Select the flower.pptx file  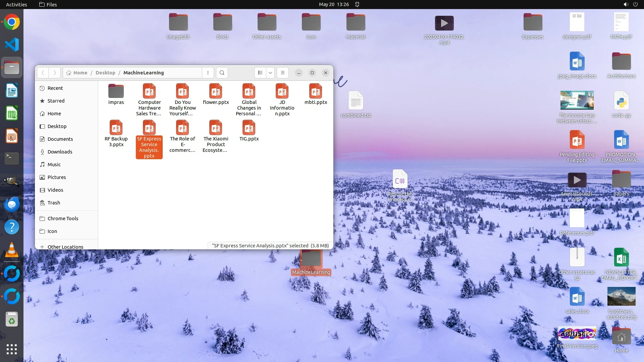[216, 92]
